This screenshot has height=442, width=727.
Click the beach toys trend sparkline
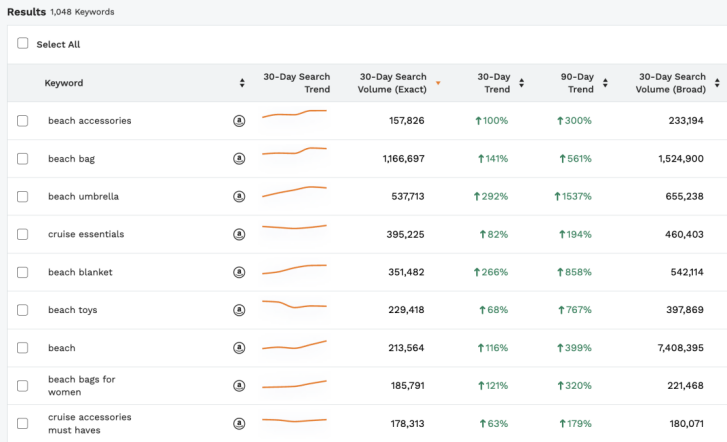tap(294, 305)
